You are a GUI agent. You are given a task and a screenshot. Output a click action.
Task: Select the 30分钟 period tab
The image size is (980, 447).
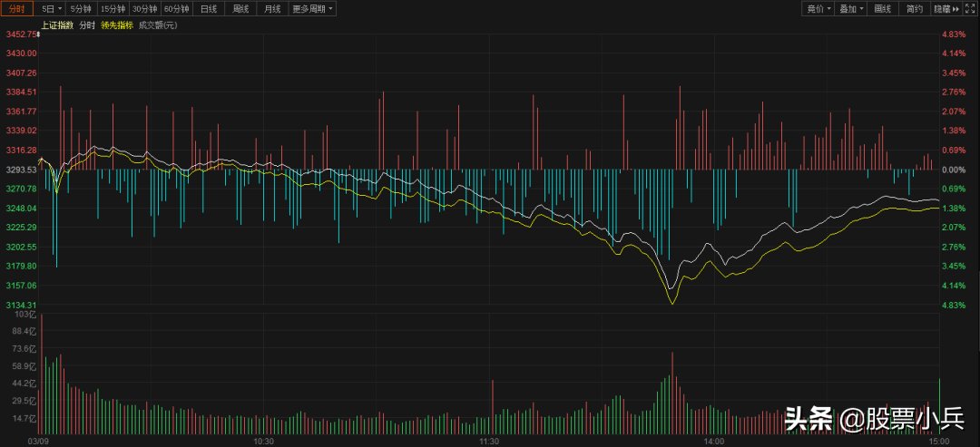144,8
